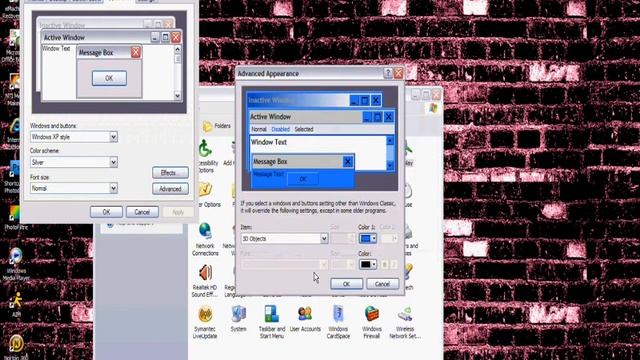Click OK in Advanced Appearance dialog
Image resolution: width=640 pixels, height=360 pixels.
coord(347,284)
